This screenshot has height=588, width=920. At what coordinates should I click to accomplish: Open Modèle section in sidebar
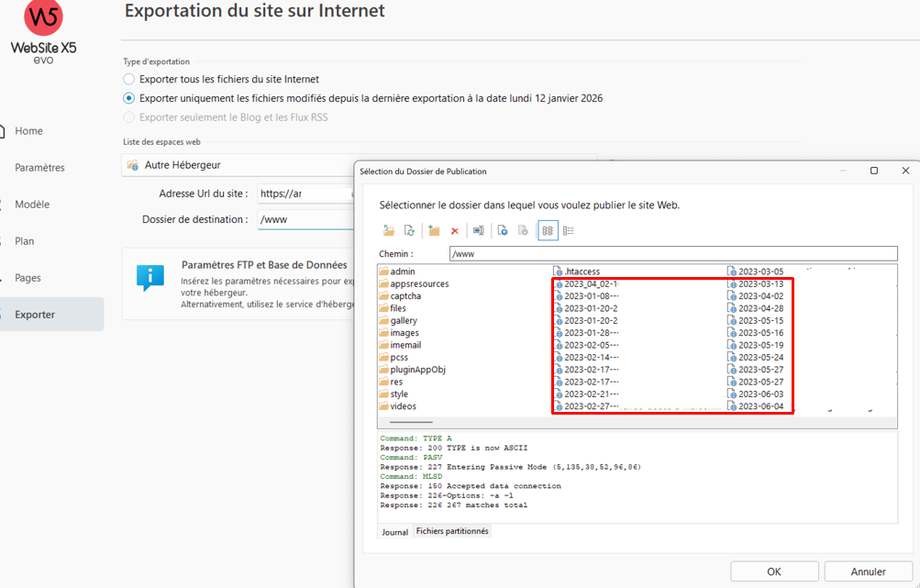click(x=32, y=205)
